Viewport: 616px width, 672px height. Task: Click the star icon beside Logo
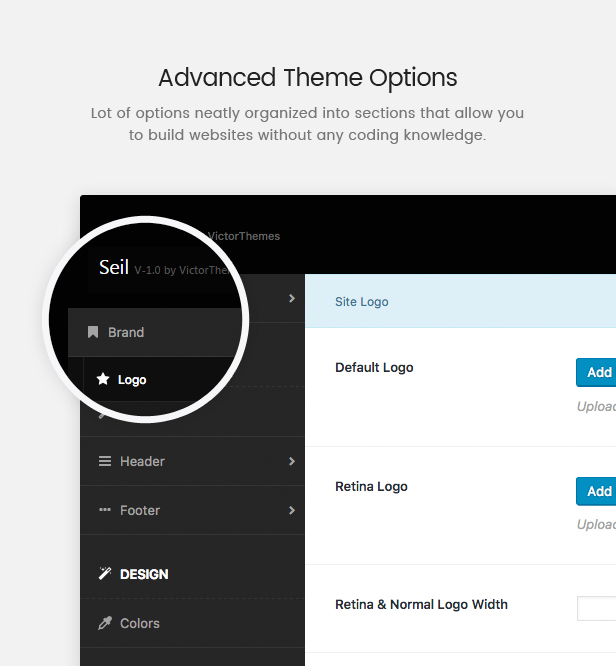click(x=103, y=380)
